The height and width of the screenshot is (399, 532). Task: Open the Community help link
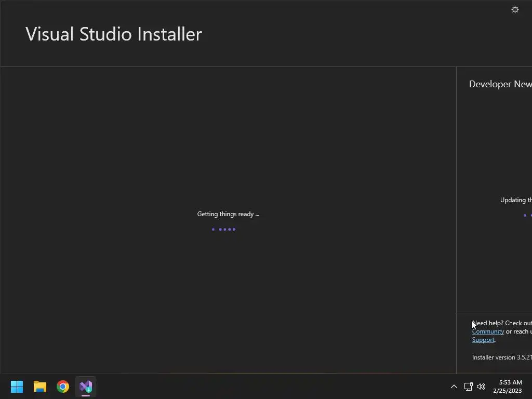coord(488,331)
